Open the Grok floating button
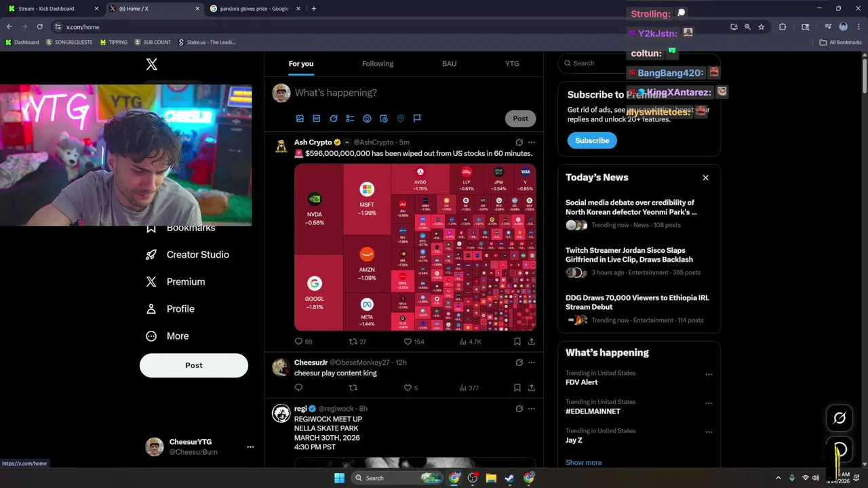This screenshot has width=868, height=488. tap(840, 418)
